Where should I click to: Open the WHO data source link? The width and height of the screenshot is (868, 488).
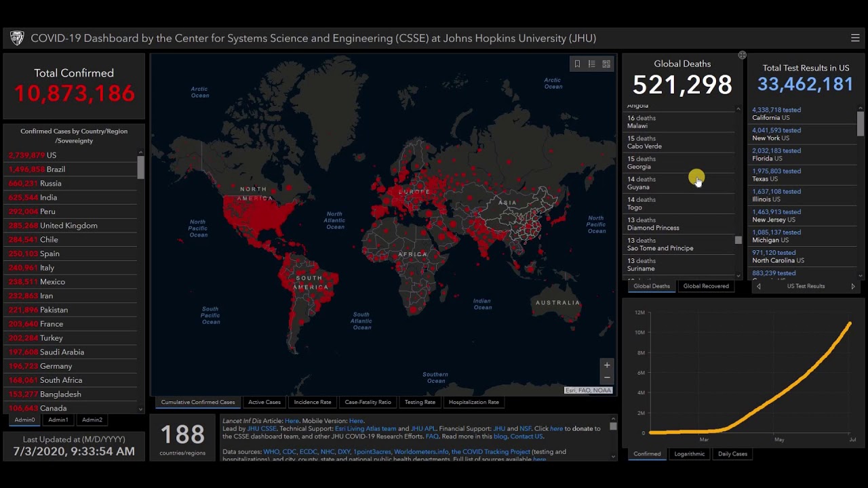pyautogui.click(x=271, y=451)
